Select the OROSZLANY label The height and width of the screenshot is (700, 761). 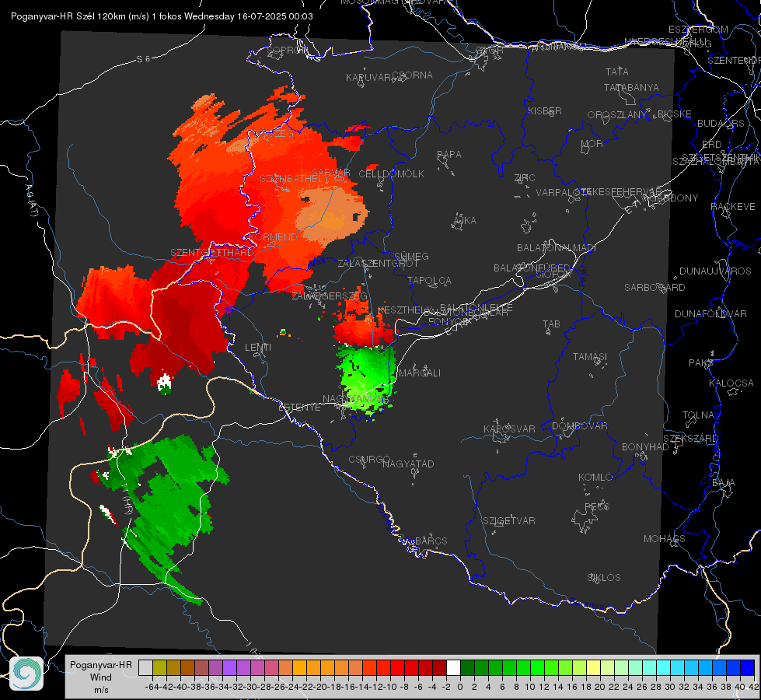(x=617, y=115)
